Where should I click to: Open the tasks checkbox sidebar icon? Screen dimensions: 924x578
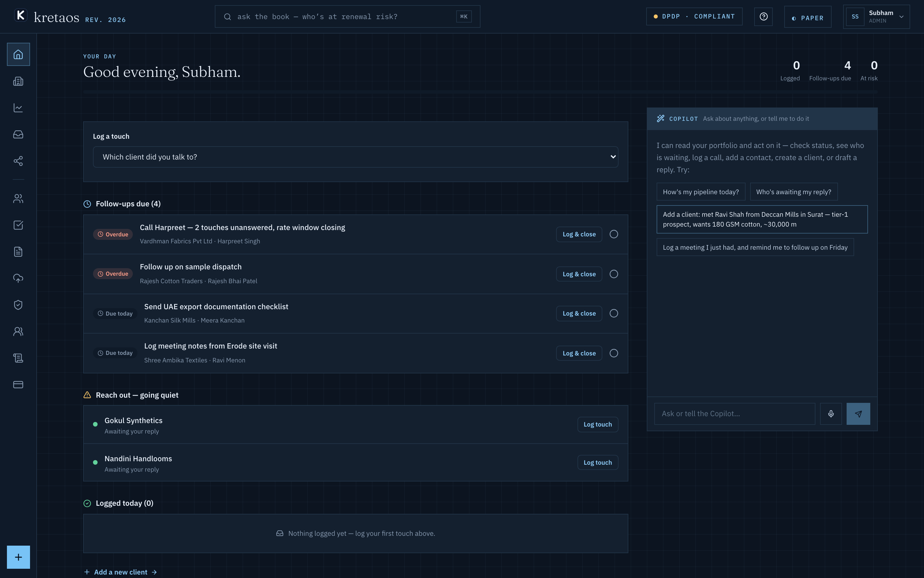[18, 225]
